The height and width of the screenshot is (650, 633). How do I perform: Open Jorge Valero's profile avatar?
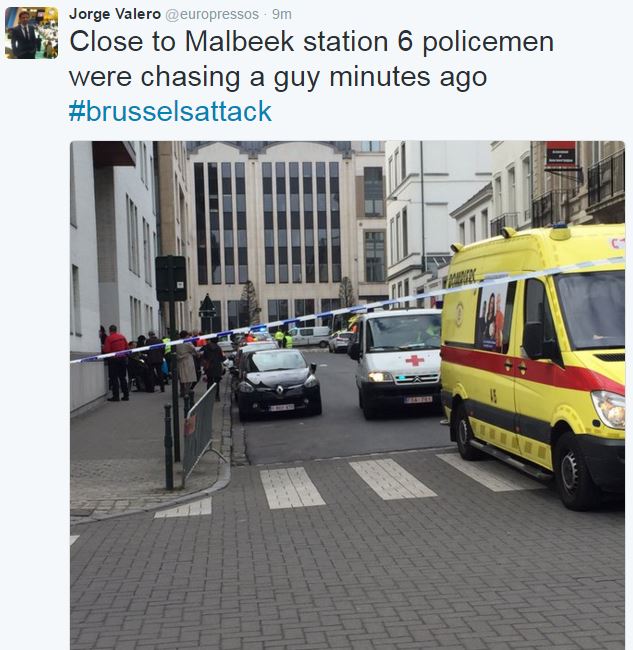pos(32,33)
